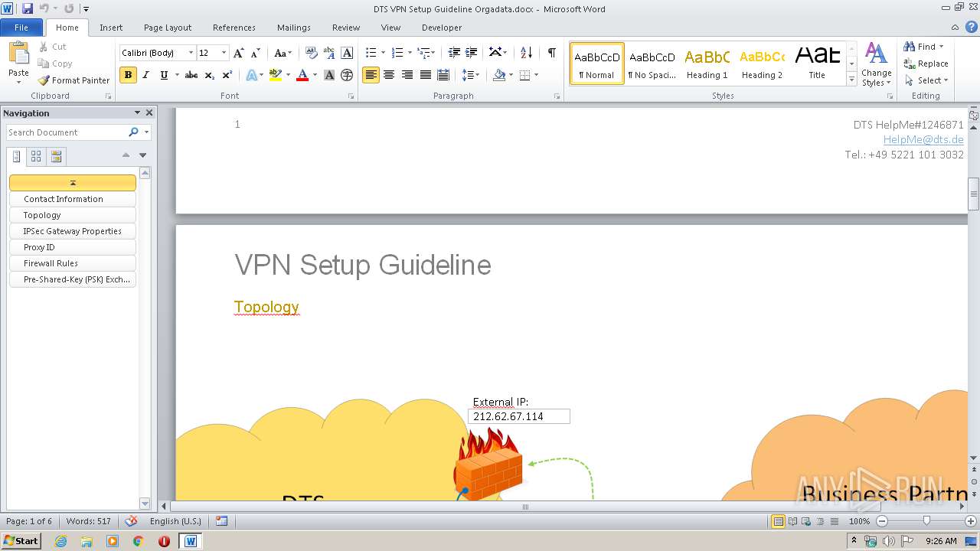Align text right
The image size is (980, 551).
(x=407, y=75)
